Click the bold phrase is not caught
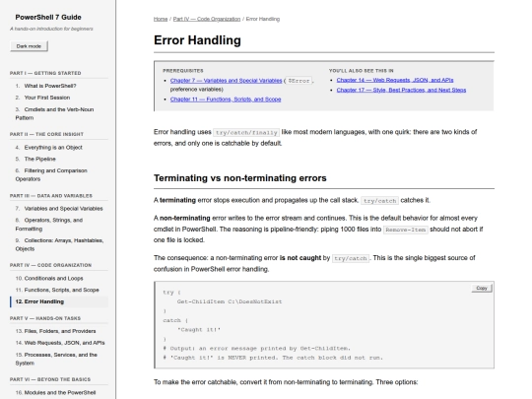This screenshot has height=399, width=532. tap(300, 258)
